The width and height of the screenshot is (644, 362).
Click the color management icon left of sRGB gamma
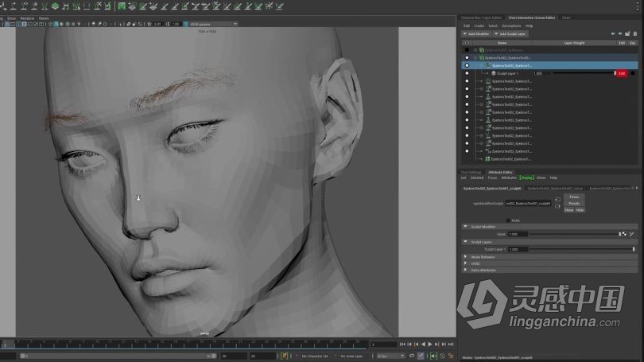pos(185,24)
